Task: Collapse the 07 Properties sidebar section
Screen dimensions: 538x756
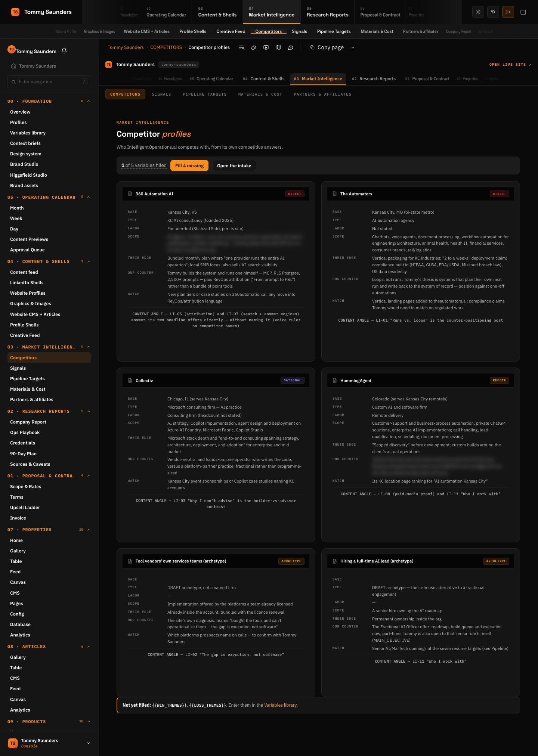Action: coord(89,530)
